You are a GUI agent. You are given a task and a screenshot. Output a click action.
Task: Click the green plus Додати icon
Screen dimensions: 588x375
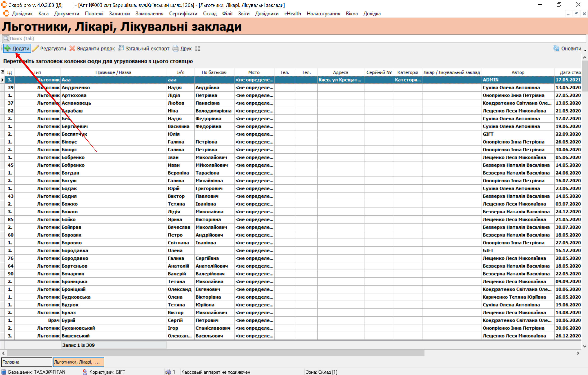pyautogui.click(x=8, y=48)
